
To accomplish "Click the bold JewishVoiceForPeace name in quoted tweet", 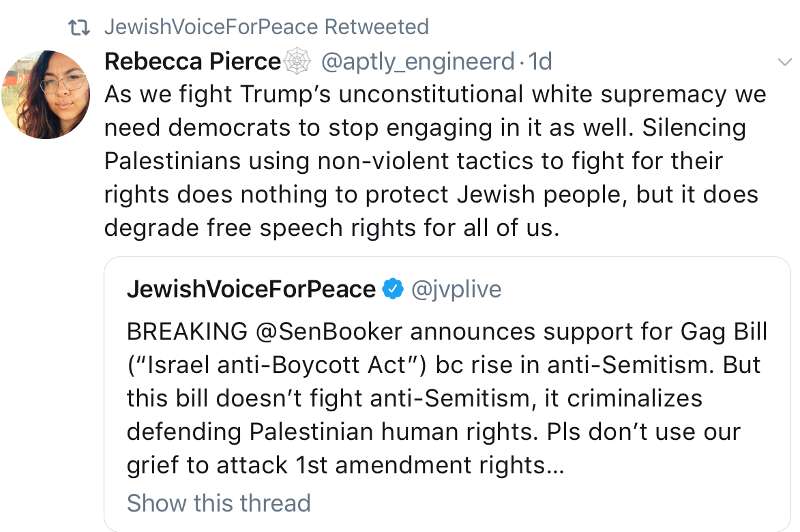I will [251, 289].
